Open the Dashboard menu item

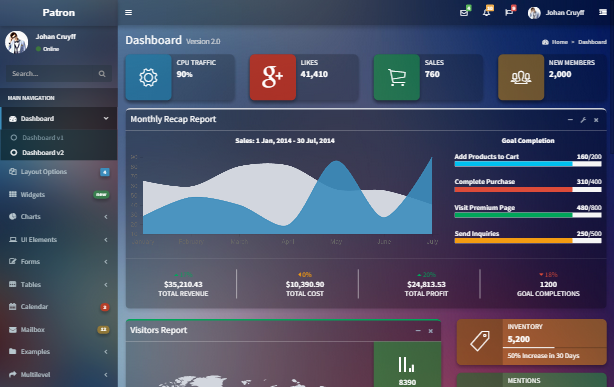[59, 118]
